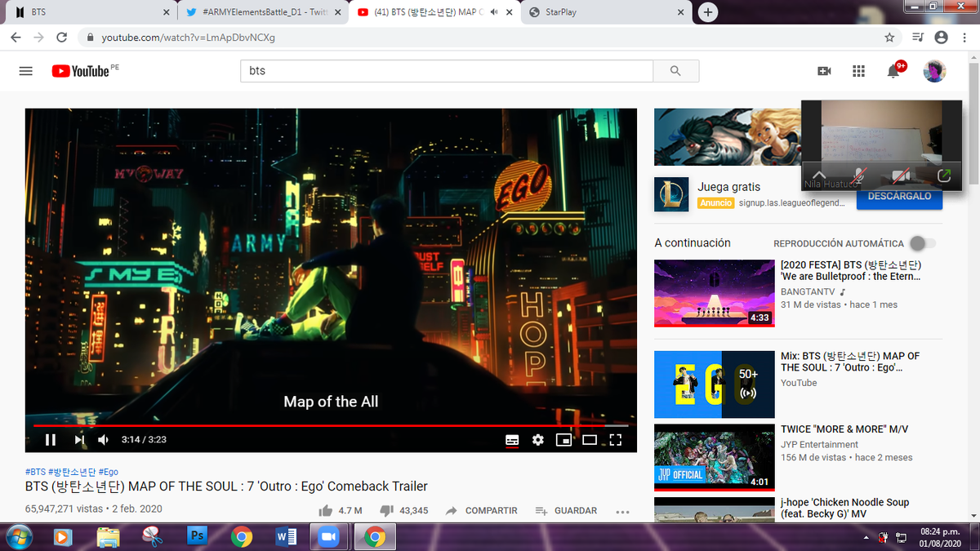The image size is (980, 551).
Task: Mute the video volume speaker
Action: [104, 439]
